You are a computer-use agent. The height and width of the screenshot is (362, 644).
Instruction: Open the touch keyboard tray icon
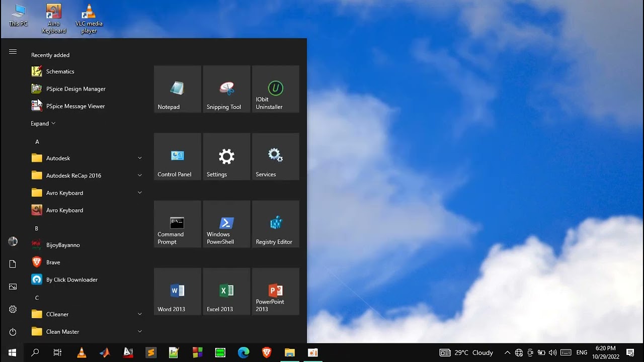click(566, 352)
